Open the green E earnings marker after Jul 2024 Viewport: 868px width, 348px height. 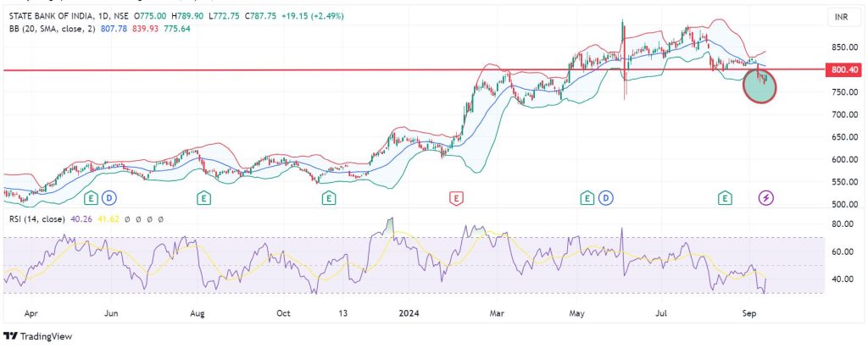[724, 197]
